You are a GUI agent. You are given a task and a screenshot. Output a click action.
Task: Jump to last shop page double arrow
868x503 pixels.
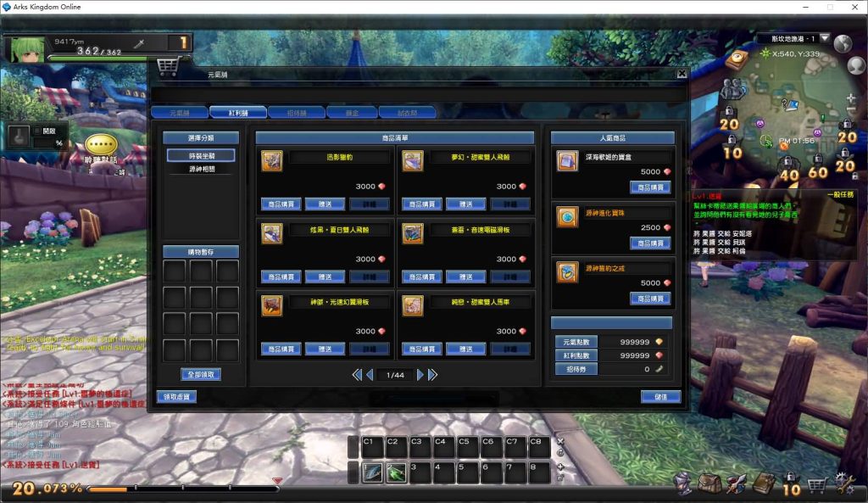pos(433,374)
